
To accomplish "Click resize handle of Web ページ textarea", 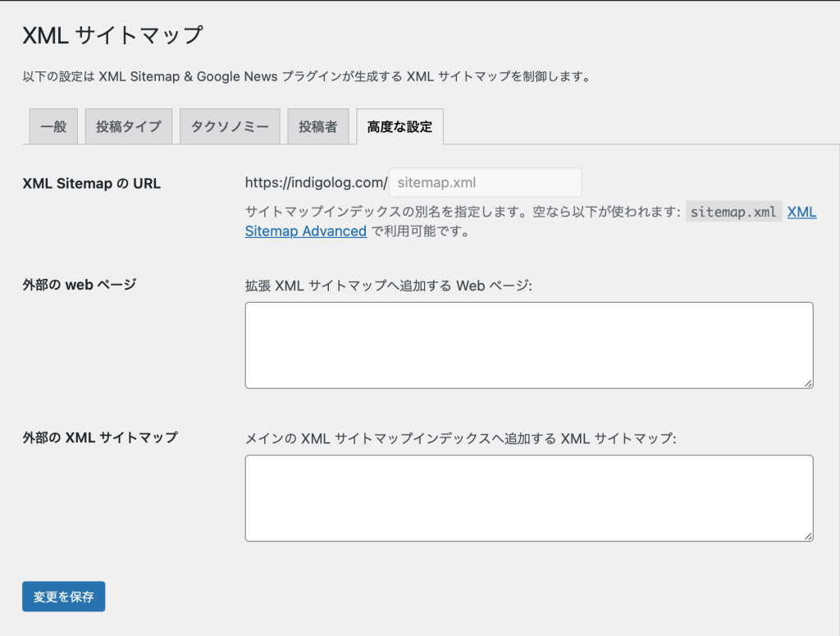I will [808, 383].
